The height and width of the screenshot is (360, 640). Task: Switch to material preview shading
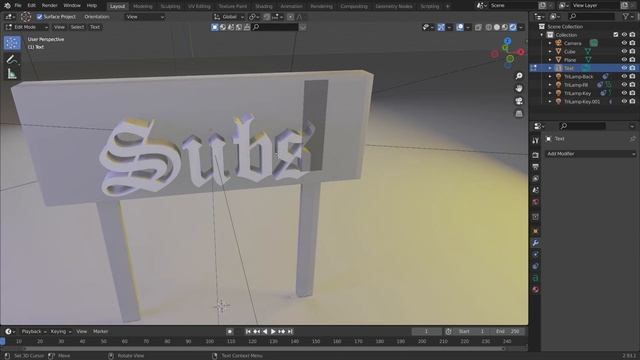pyautogui.click(x=505, y=27)
